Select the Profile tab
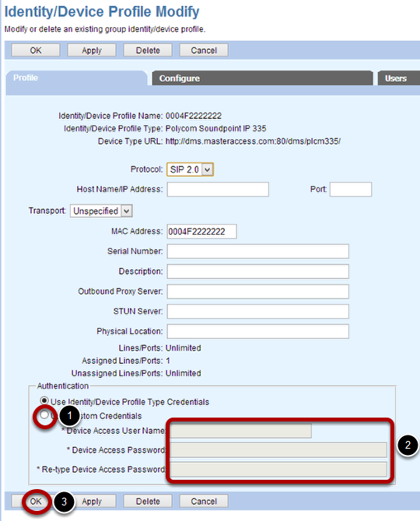 click(77, 79)
